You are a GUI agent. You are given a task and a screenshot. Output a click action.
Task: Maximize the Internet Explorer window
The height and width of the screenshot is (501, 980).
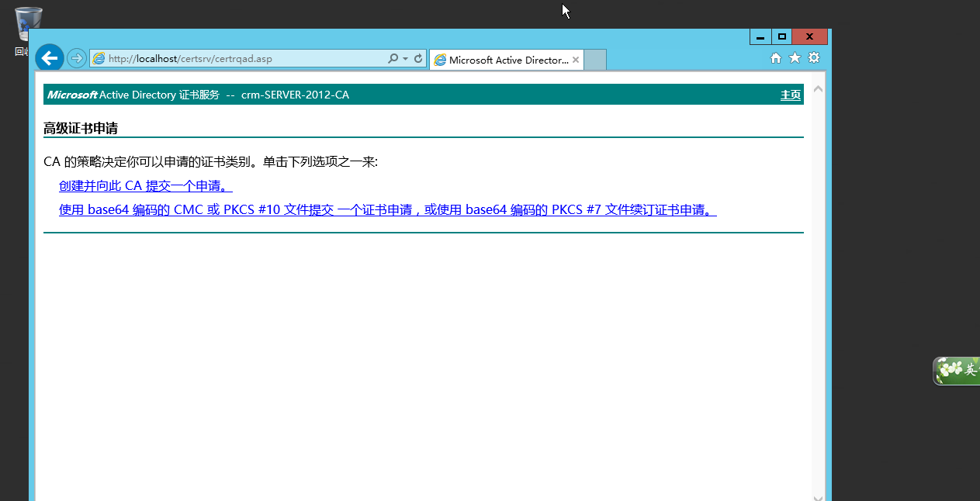(x=781, y=36)
